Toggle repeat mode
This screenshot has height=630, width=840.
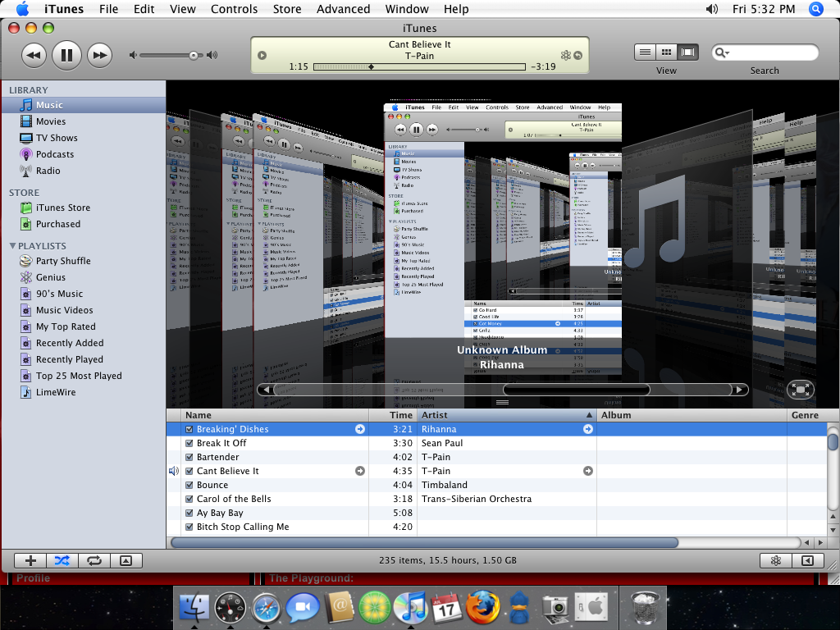click(94, 560)
